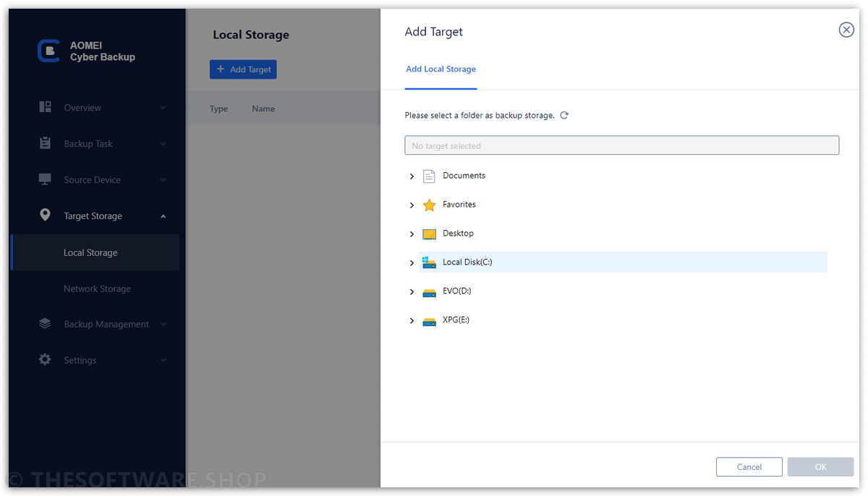Expand the Desktop tree node

(x=412, y=234)
